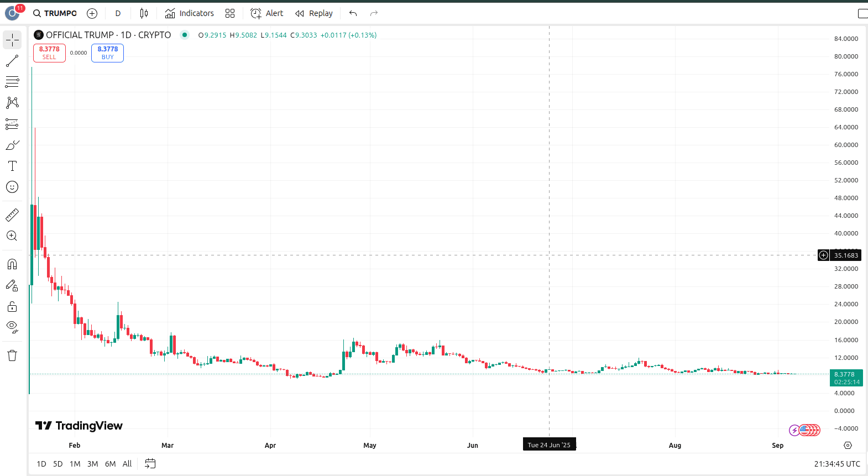This screenshot has width=868, height=476.
Task: Switch to the 6M date range
Action: pyautogui.click(x=111, y=464)
